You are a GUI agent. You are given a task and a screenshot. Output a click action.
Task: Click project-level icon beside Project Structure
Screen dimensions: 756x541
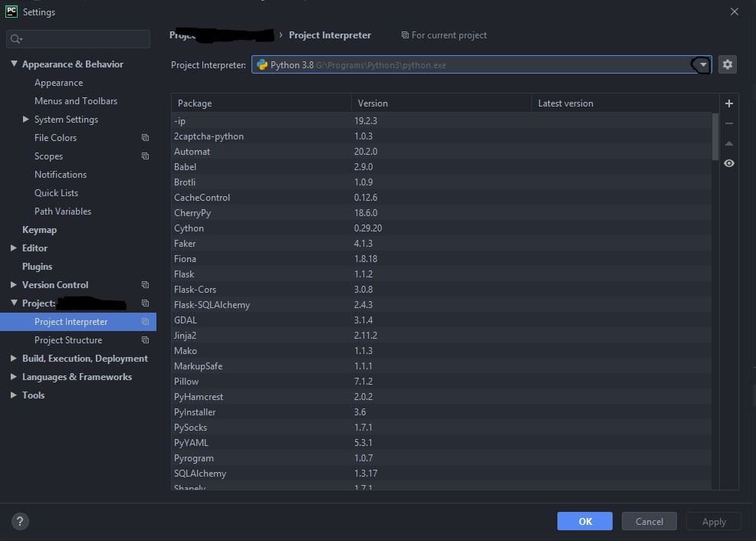tap(145, 340)
